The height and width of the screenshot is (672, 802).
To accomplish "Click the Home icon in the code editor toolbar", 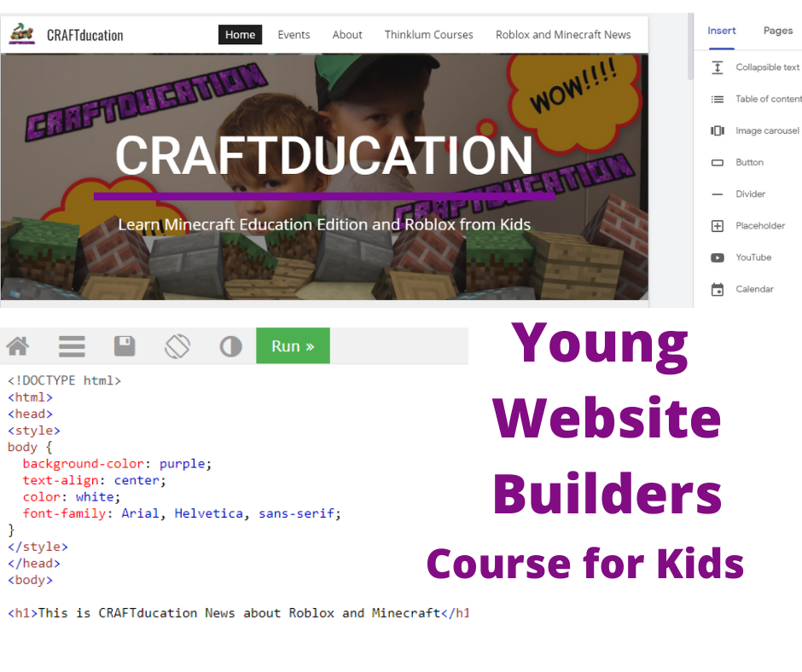I will (x=17, y=345).
